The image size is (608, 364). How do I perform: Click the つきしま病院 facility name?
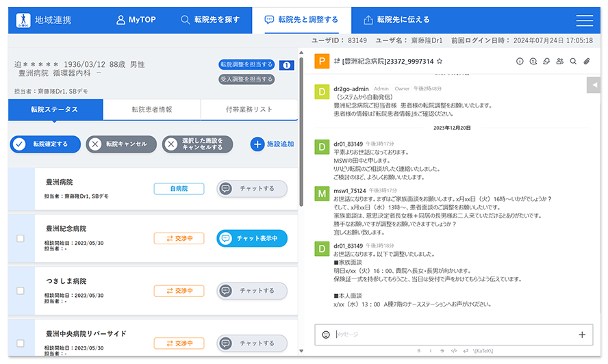66,281
